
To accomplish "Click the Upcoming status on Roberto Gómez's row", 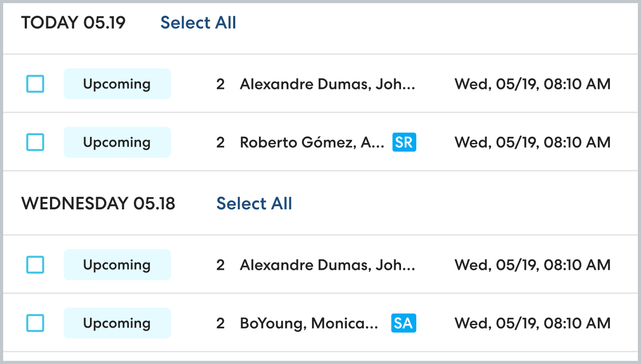I will pyautogui.click(x=117, y=142).
